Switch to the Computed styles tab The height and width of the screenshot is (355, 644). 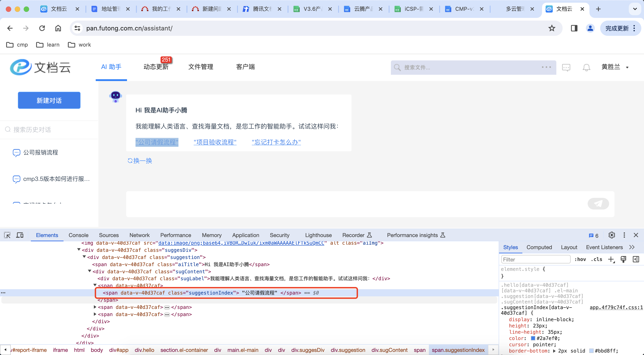[x=539, y=247]
